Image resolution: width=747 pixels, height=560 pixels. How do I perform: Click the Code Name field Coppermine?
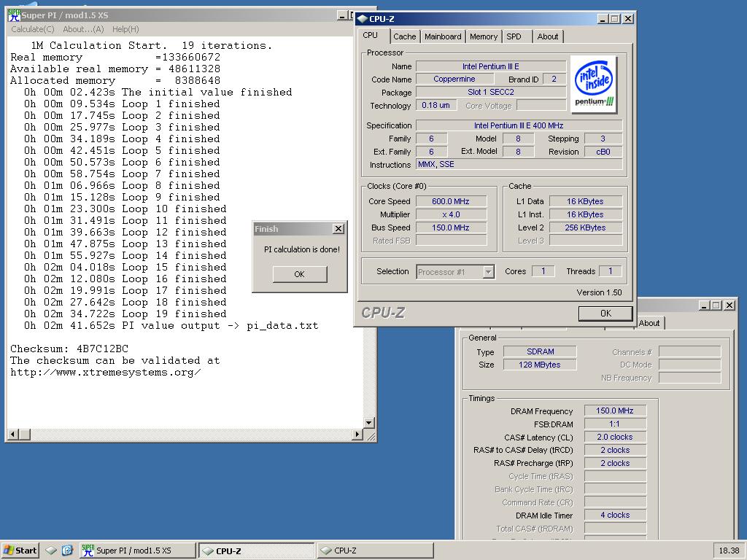click(454, 79)
